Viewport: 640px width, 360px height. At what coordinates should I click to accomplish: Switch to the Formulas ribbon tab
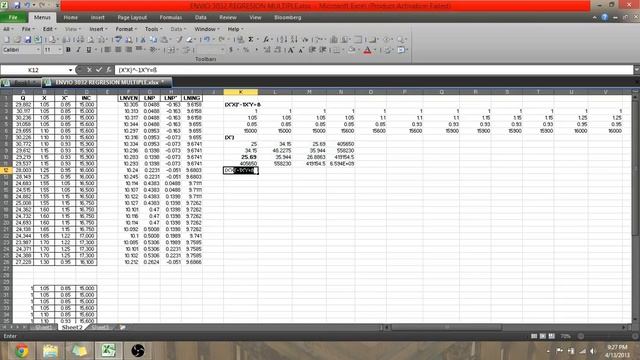(171, 17)
